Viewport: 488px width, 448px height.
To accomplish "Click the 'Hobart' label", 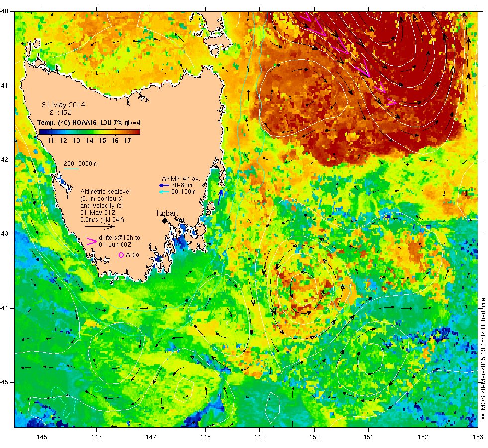I will tap(167, 213).
